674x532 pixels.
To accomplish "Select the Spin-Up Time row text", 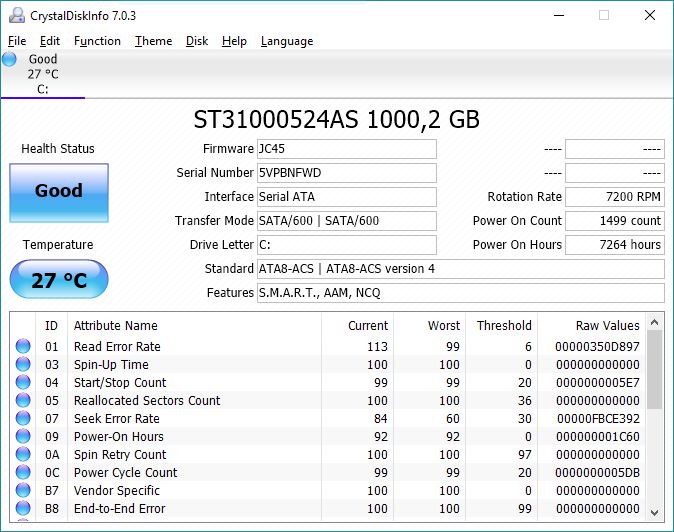I will pyautogui.click(x=111, y=364).
